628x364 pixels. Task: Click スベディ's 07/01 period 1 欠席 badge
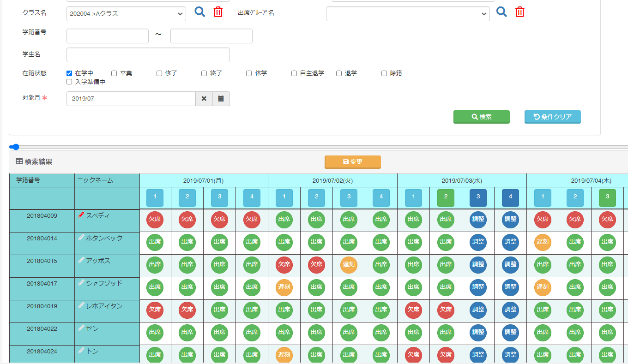[x=155, y=220]
